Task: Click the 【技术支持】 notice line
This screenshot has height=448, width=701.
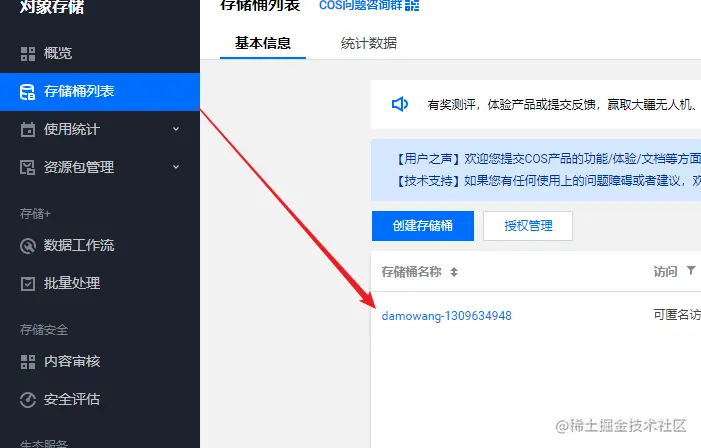Action: click(x=548, y=181)
